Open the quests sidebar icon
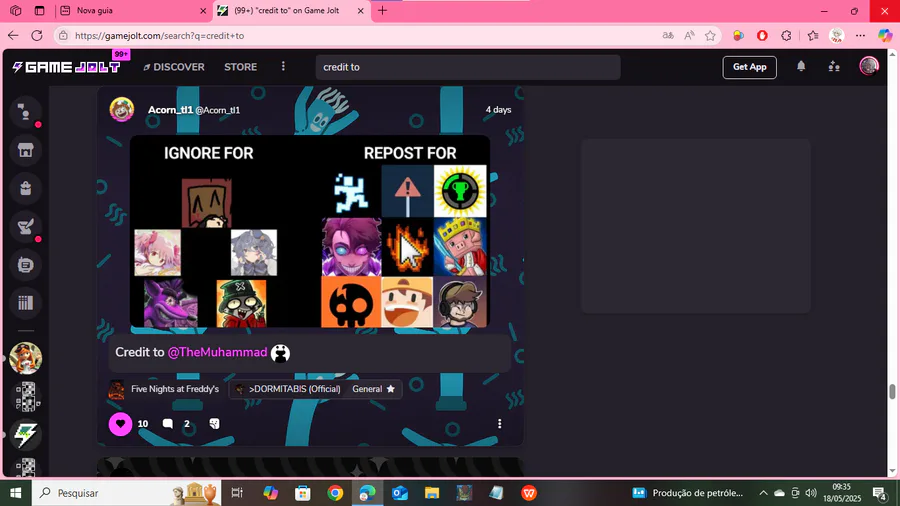Viewport: 900px width, 506px height. 25,227
